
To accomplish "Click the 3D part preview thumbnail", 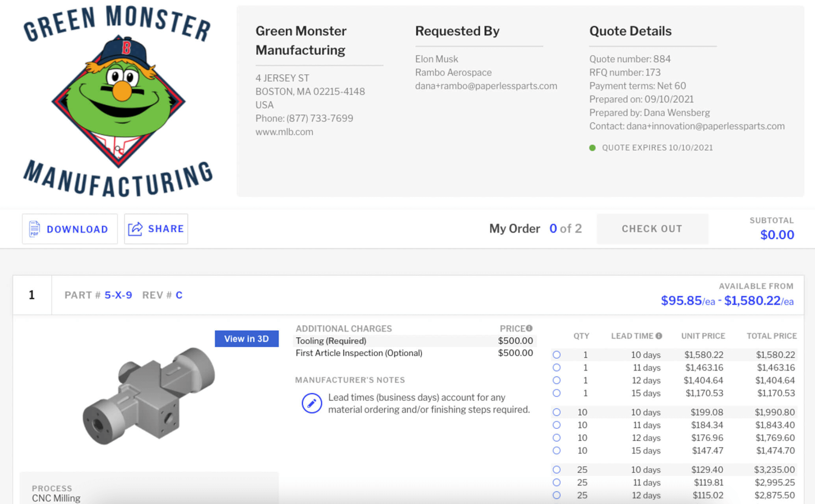I will pyautogui.click(x=148, y=396).
